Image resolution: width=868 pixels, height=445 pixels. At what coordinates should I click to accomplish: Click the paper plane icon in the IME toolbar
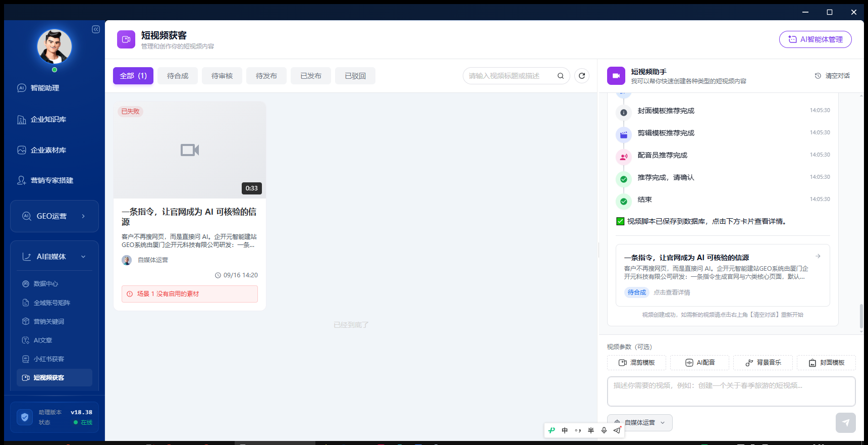pos(617,430)
